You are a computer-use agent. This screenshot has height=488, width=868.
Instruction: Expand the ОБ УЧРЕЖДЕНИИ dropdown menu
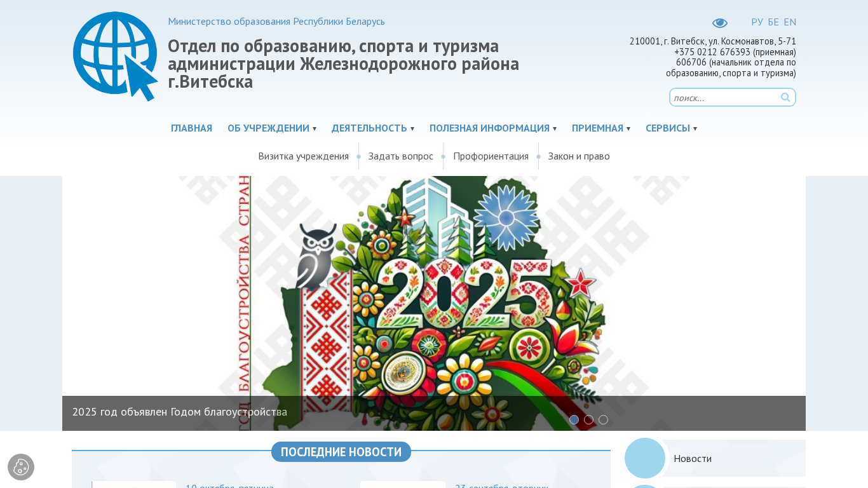tap(272, 128)
